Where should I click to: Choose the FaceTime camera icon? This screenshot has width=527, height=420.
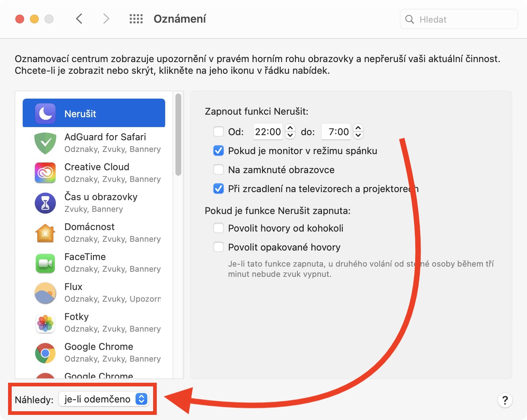click(45, 263)
